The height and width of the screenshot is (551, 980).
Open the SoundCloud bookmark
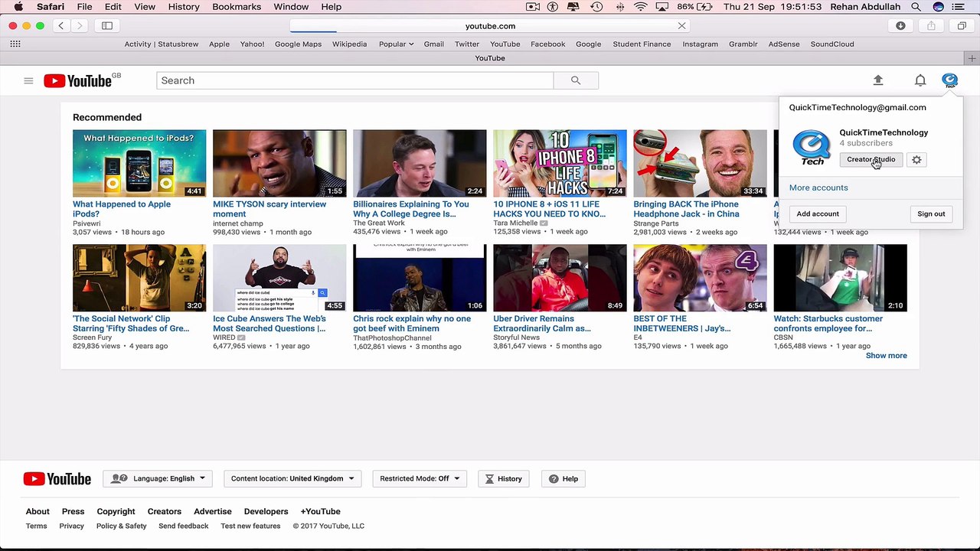pos(832,44)
